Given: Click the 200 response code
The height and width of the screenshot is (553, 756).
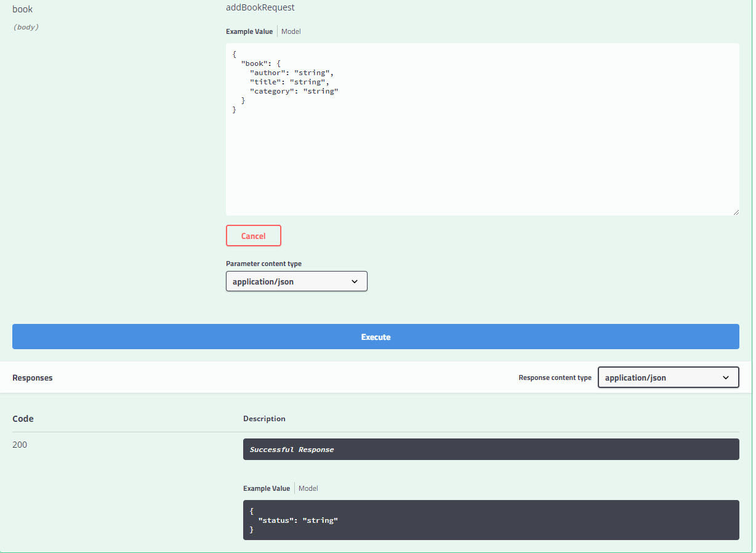Looking at the screenshot, I should tap(20, 445).
